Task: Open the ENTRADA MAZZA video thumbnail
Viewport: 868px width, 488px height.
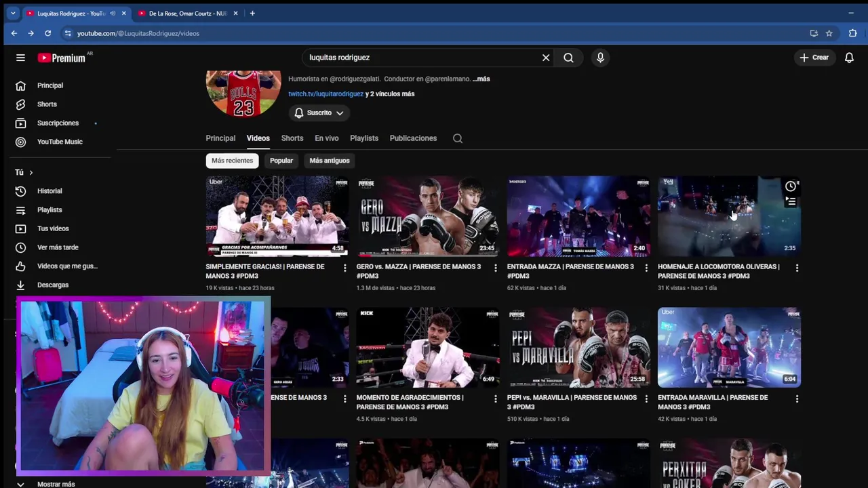Action: tap(578, 216)
